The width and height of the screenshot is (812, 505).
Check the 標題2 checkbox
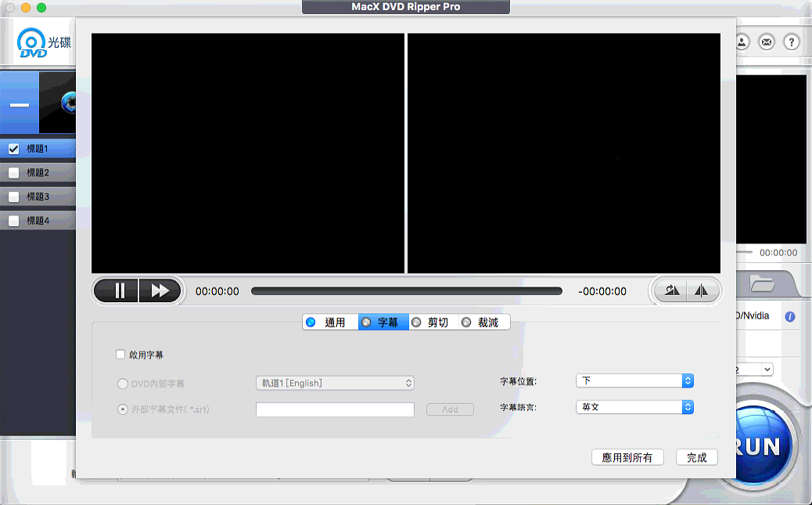pyautogui.click(x=14, y=173)
